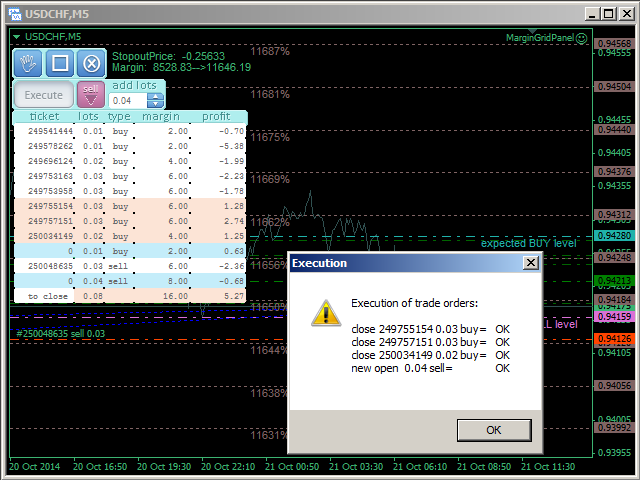640x480 pixels.
Task: Click the hand (drag panel) icon
Action: point(28,64)
